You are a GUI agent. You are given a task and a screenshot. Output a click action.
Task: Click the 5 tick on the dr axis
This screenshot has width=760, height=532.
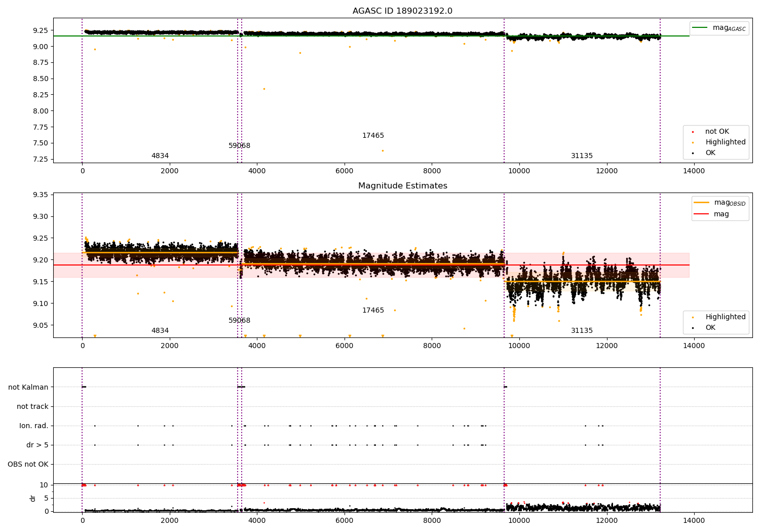pyautogui.click(x=46, y=499)
